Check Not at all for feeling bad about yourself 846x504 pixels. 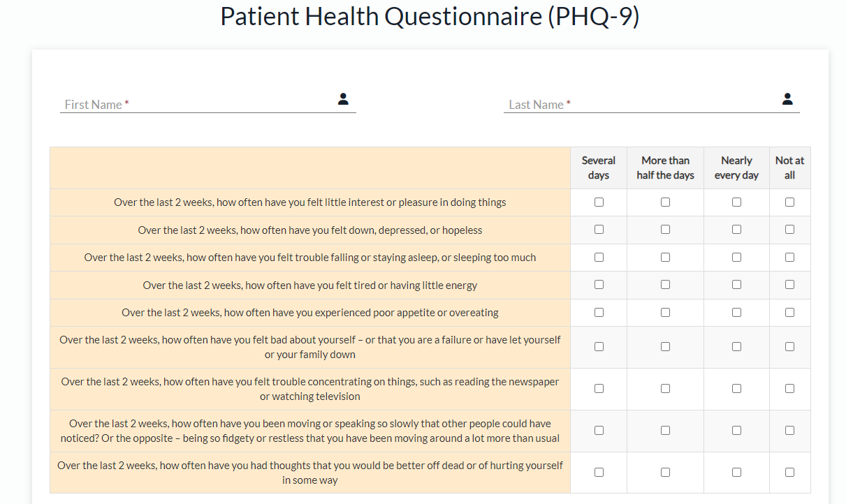[x=789, y=347]
